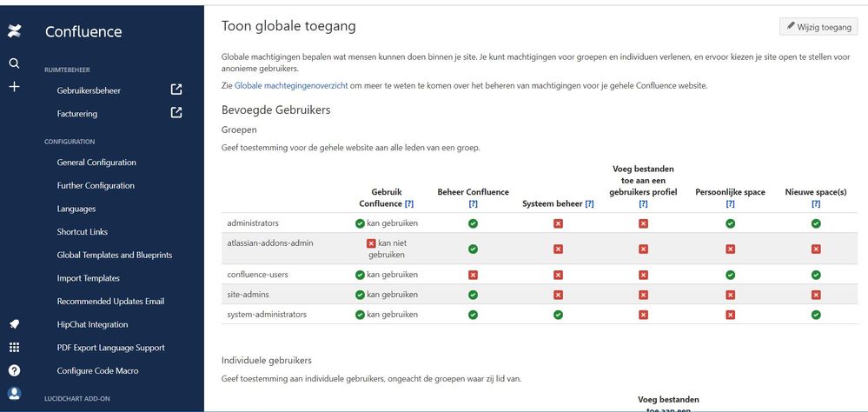Viewport: 868px width, 412px height.
Task: Click red cross for site-admins Nieuwe space(s)
Action: pos(816,295)
